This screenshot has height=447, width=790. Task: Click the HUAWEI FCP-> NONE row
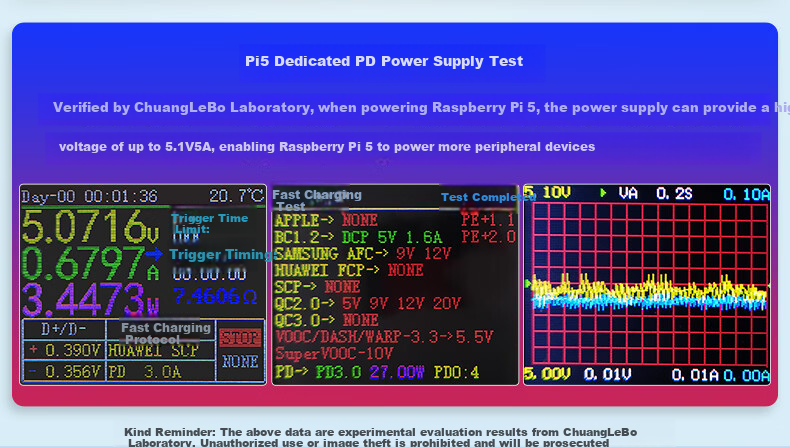(x=349, y=270)
